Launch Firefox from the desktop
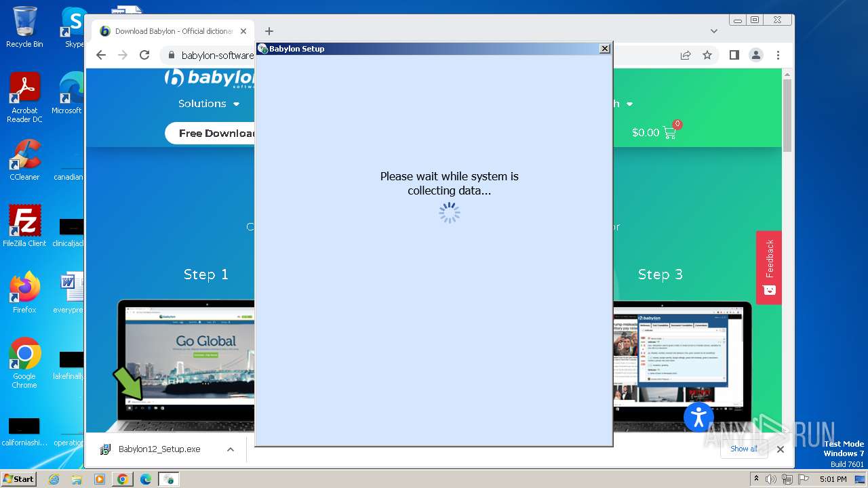The image size is (868, 488). pyautogui.click(x=24, y=292)
